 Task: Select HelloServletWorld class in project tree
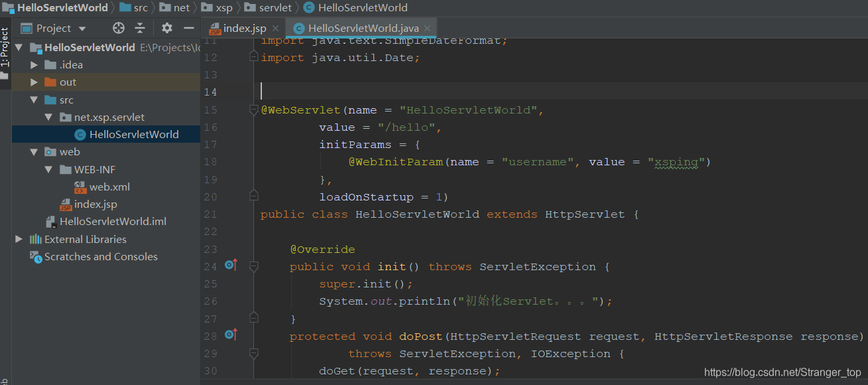134,135
